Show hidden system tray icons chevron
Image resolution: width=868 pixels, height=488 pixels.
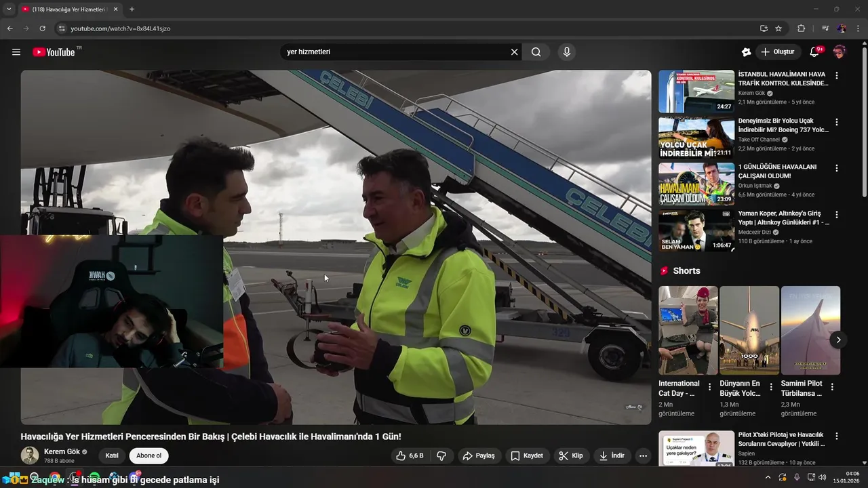[x=768, y=477]
